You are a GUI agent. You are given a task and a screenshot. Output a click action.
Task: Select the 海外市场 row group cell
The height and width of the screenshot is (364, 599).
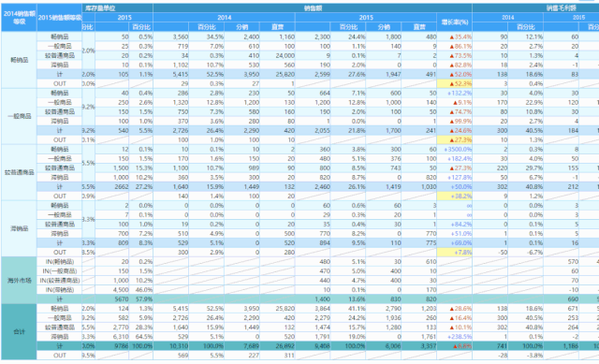19,281
